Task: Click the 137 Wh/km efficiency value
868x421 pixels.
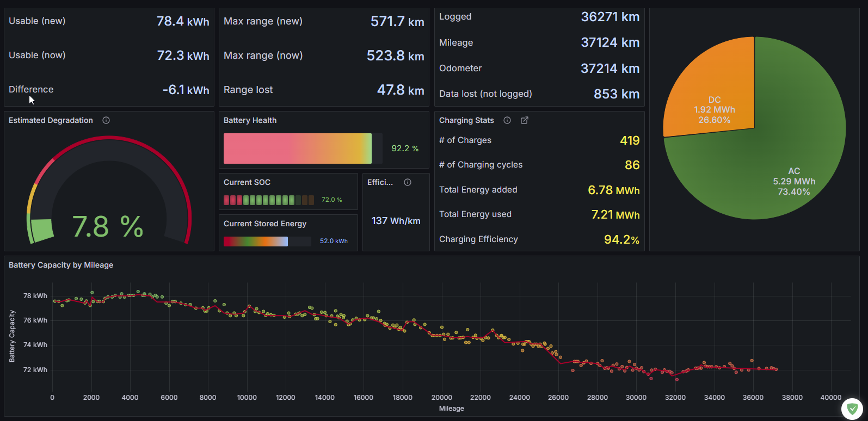Action: [396, 221]
